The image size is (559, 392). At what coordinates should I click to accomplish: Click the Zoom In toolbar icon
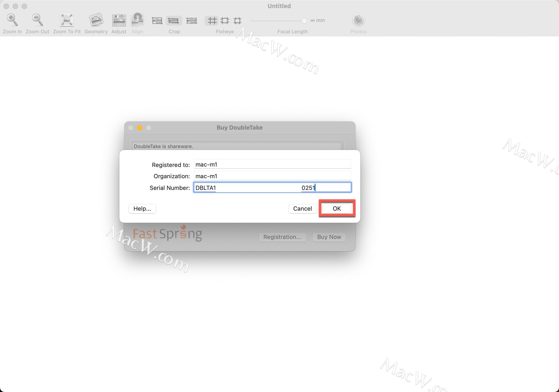pyautogui.click(x=12, y=20)
